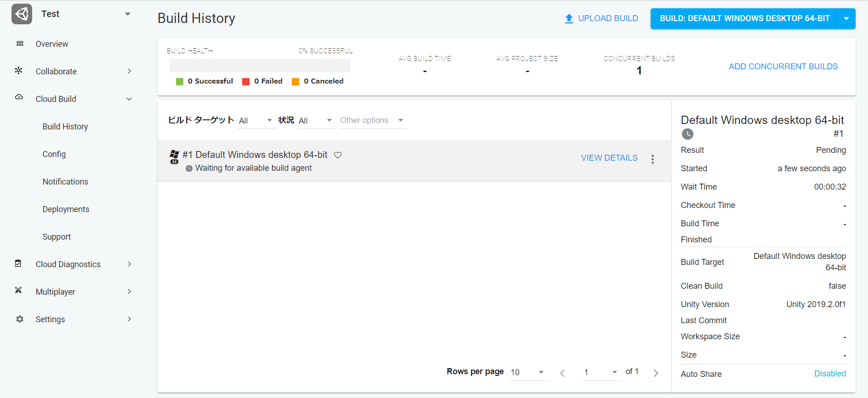Click the Overview grid icon
The image size is (868, 398).
coord(20,44)
